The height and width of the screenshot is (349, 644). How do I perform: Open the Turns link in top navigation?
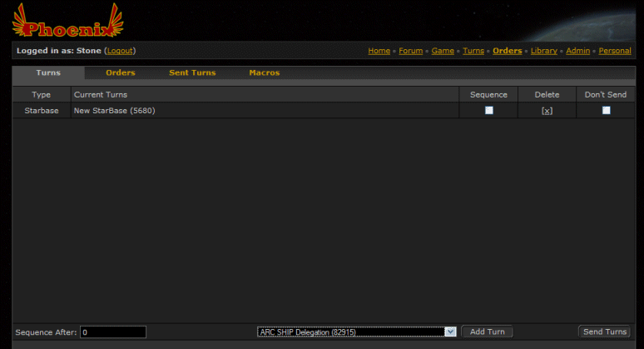(473, 51)
